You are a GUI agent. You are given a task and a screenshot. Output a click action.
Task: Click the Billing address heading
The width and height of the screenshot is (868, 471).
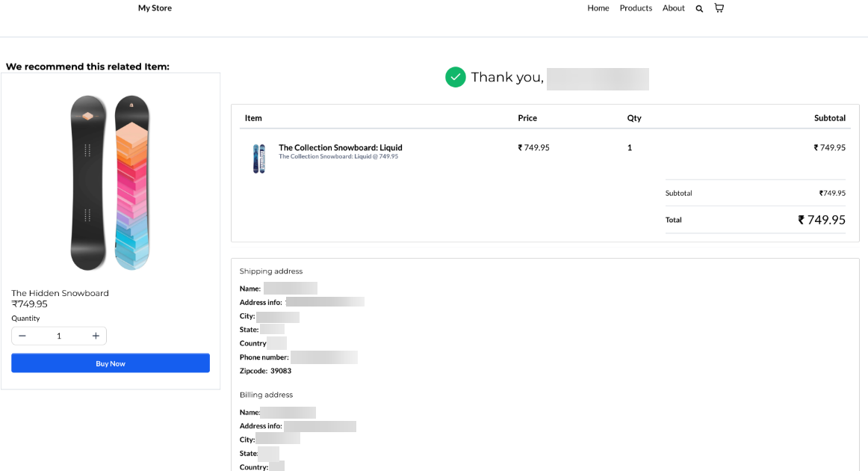(x=266, y=395)
